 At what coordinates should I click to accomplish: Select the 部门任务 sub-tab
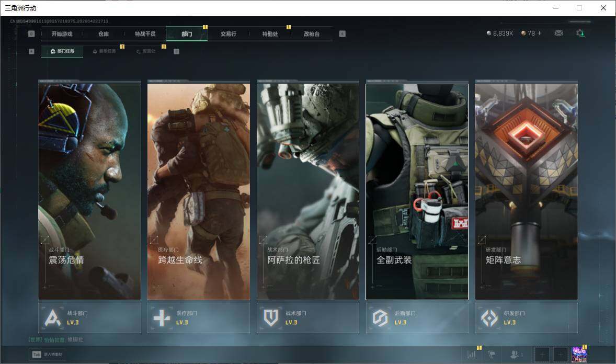(62, 51)
